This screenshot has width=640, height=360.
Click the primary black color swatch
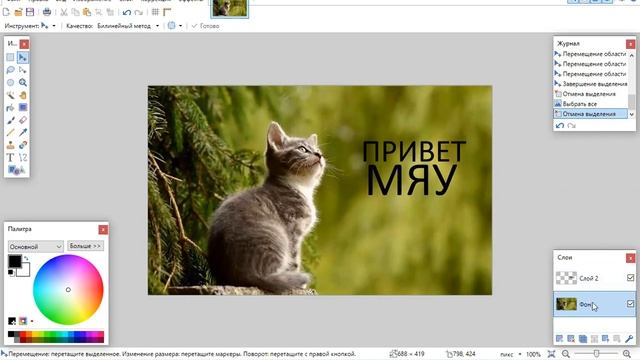tap(15, 261)
